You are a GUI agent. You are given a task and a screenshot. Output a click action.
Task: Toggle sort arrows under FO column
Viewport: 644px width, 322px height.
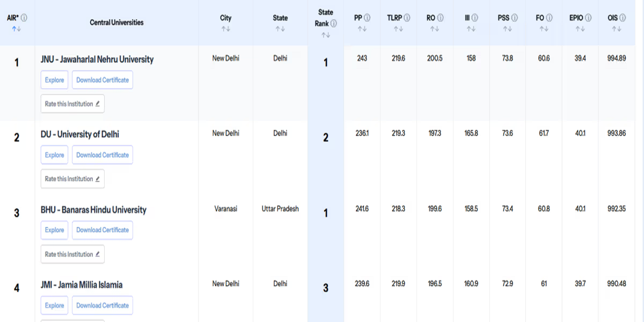pyautogui.click(x=544, y=29)
